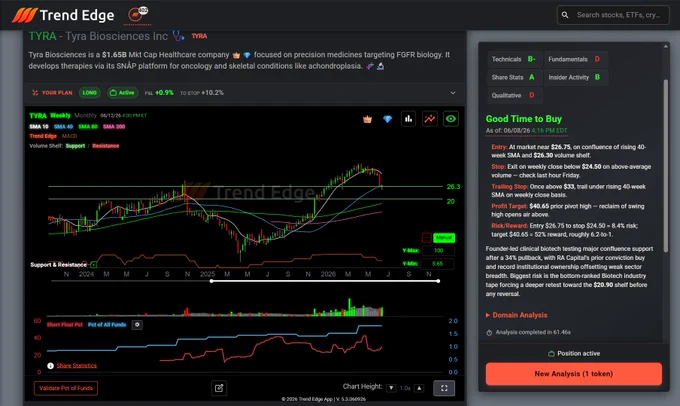Viewport: 680px width, 406px height.
Task: Open the Fundamentals D grade tab
Action: (x=575, y=59)
